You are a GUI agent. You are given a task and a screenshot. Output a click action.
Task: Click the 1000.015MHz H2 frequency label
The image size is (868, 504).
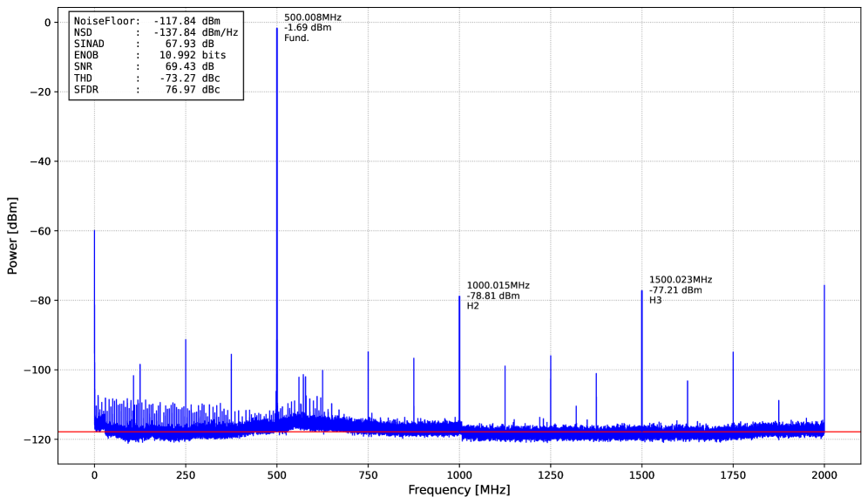pyautogui.click(x=498, y=286)
